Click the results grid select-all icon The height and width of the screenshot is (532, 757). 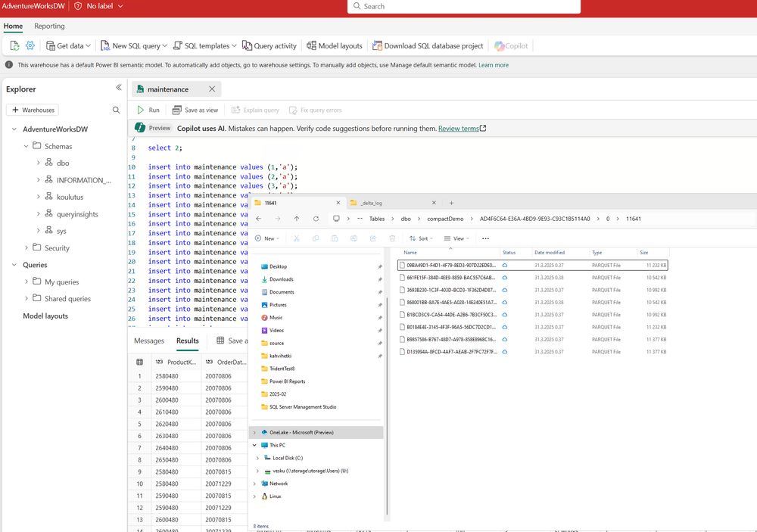click(139, 362)
